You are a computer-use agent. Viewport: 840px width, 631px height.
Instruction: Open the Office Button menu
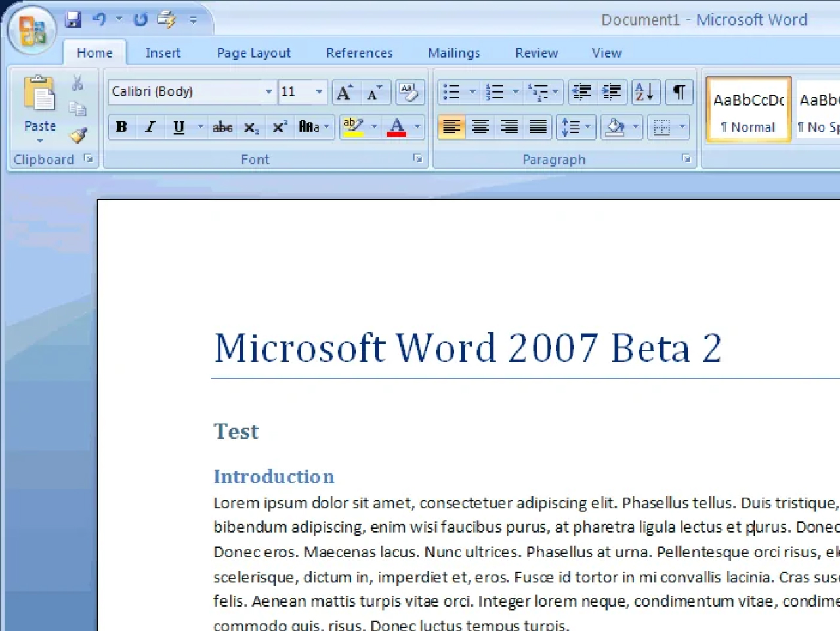click(31, 30)
